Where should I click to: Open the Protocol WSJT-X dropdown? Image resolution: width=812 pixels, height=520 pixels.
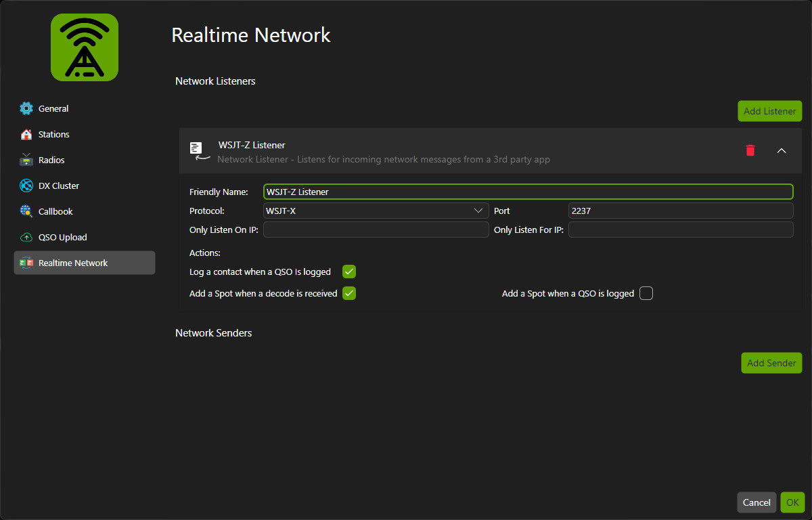pos(376,211)
